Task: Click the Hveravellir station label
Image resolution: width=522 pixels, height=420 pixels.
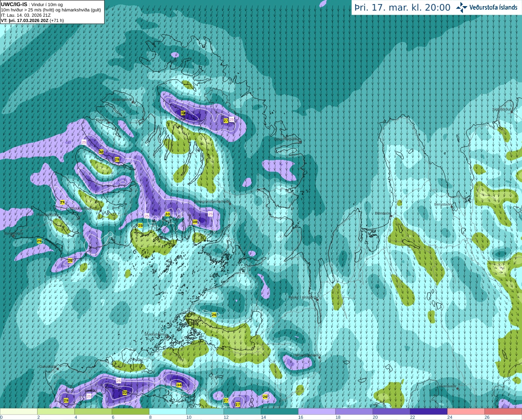Action: [447, 386]
